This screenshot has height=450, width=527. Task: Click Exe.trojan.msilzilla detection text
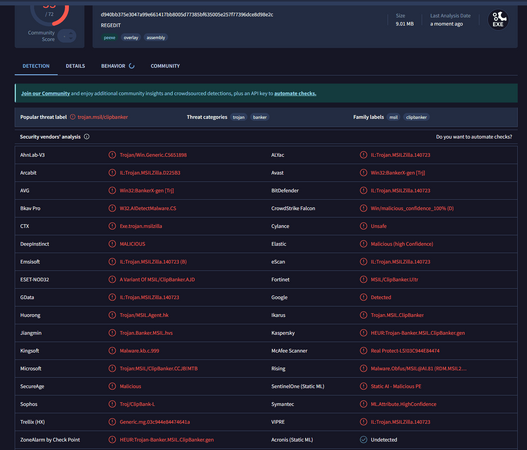pyautogui.click(x=141, y=226)
